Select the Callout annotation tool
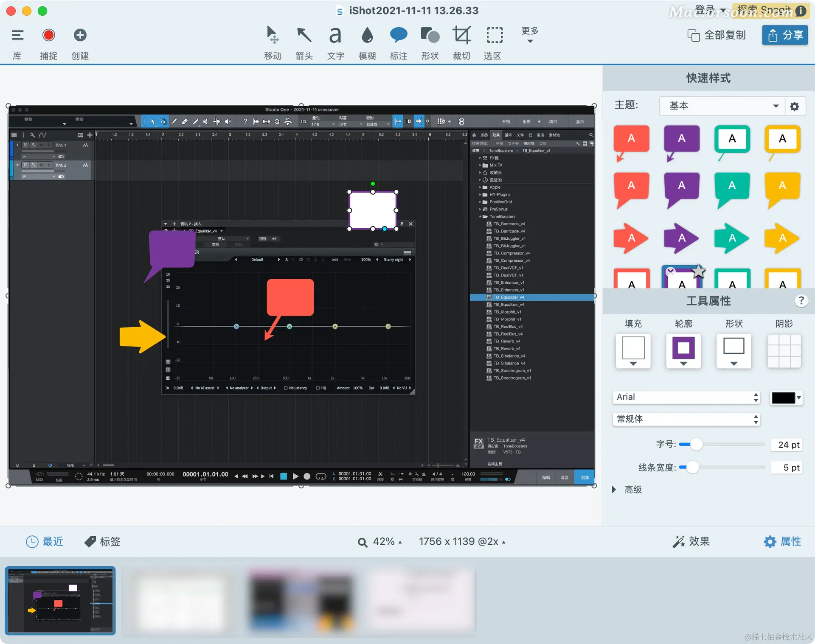Viewport: 815px width, 644px height. (x=398, y=36)
